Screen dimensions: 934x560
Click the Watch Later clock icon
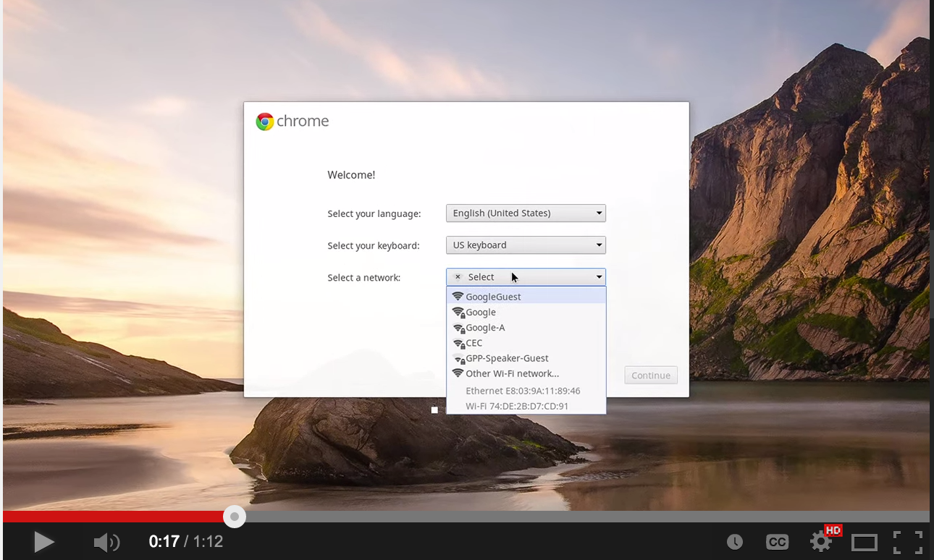pos(734,542)
